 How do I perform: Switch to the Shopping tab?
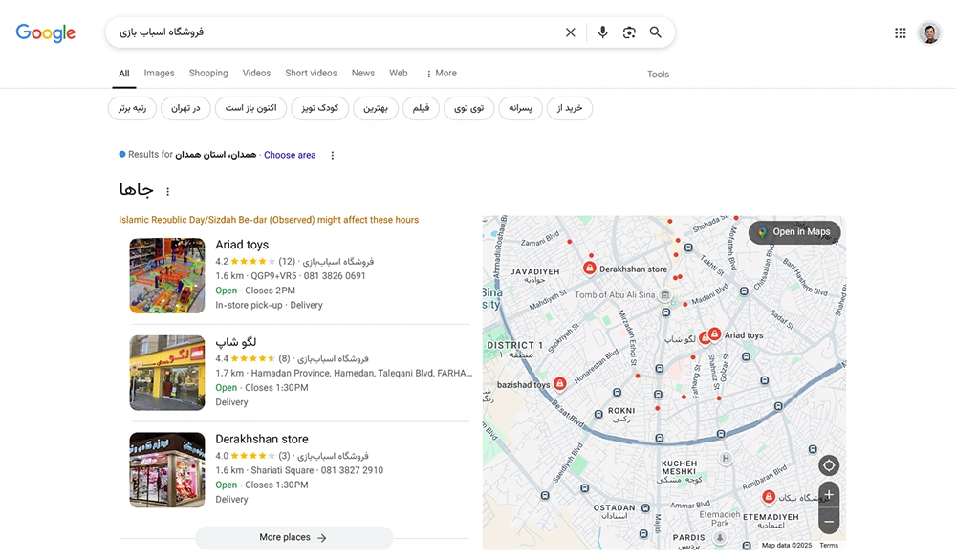[x=208, y=74]
